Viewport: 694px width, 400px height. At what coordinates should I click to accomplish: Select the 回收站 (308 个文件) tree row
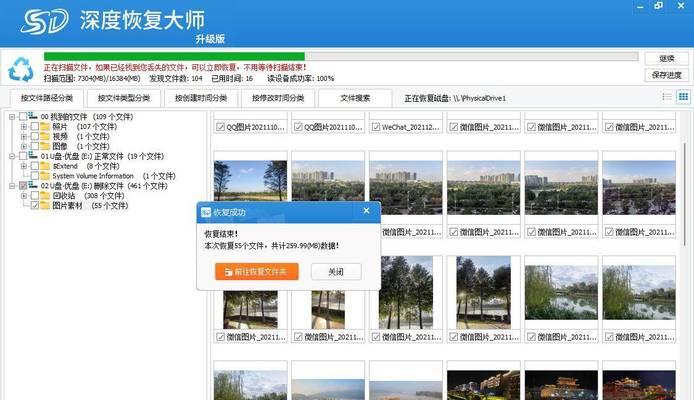click(x=88, y=196)
